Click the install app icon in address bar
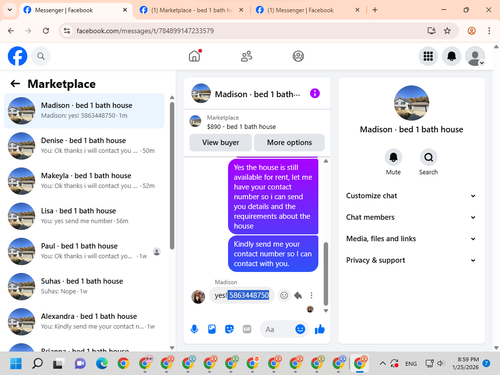Screen dimensions: 500x375 (431, 31)
